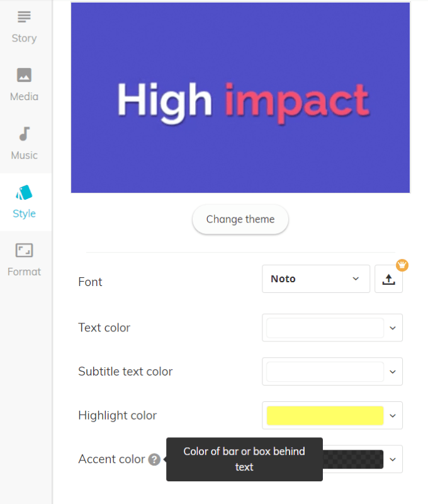Image resolution: width=428 pixels, height=504 pixels.
Task: Click the Accent color help icon
Action: [154, 459]
